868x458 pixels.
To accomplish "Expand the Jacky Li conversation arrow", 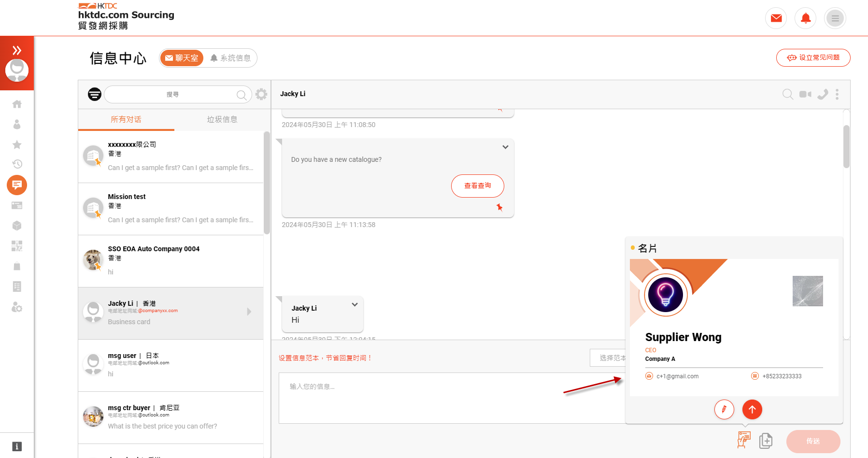I will click(249, 312).
